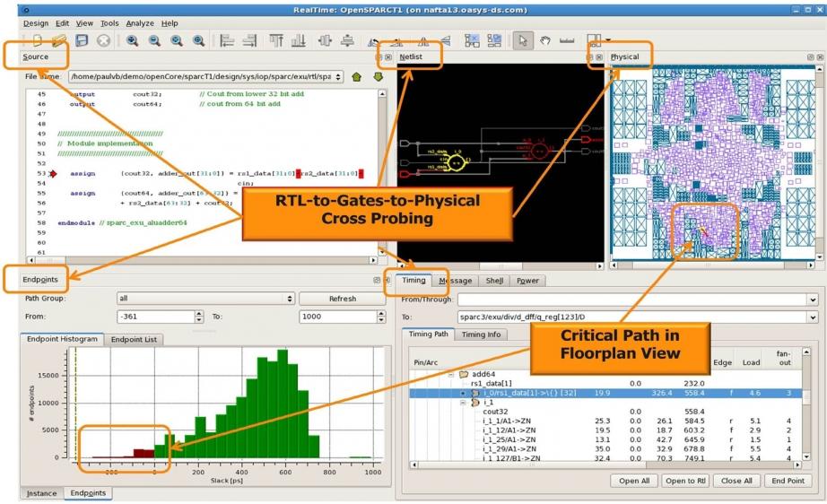Image resolution: width=827 pixels, height=504 pixels.
Task: Click green down arrow beside File name
Action: pyautogui.click(x=378, y=77)
